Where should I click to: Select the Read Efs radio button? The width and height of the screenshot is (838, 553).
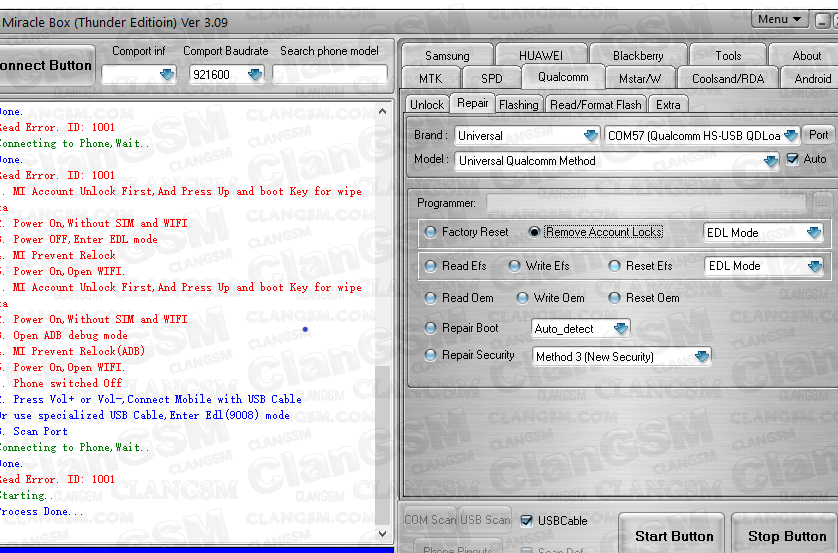coord(430,266)
